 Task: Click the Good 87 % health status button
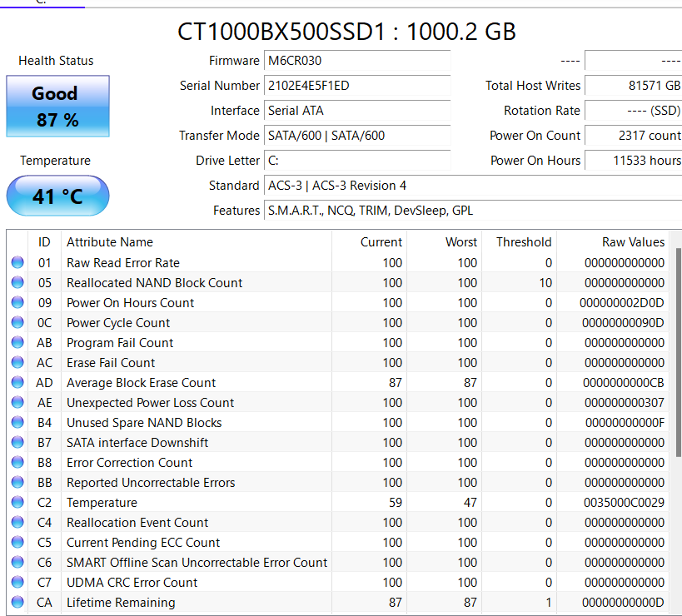[x=57, y=107]
